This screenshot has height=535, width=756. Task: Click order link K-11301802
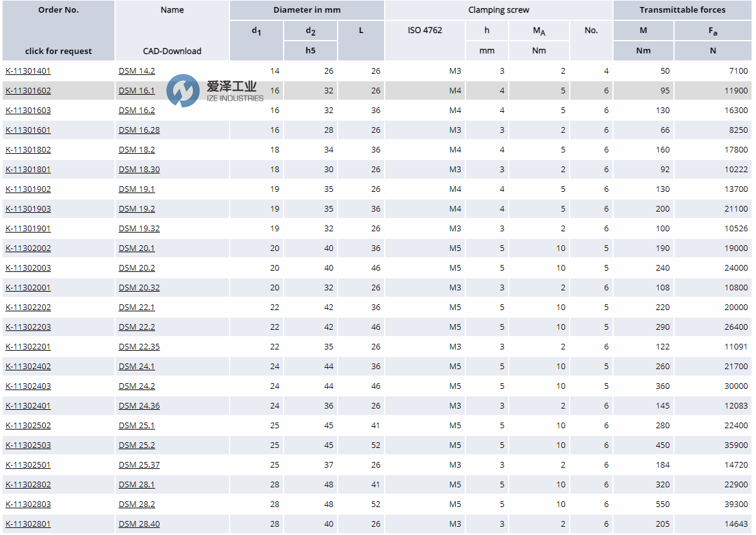[x=28, y=149]
